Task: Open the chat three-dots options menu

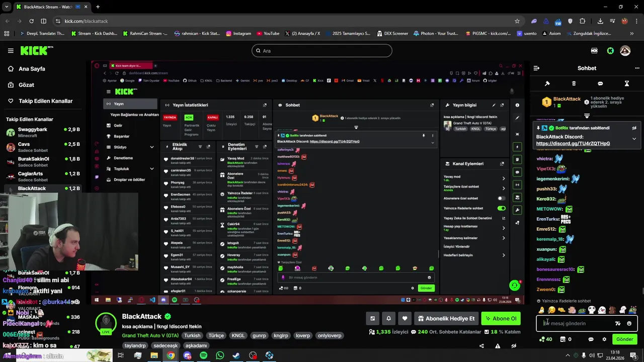Action: pyautogui.click(x=637, y=68)
